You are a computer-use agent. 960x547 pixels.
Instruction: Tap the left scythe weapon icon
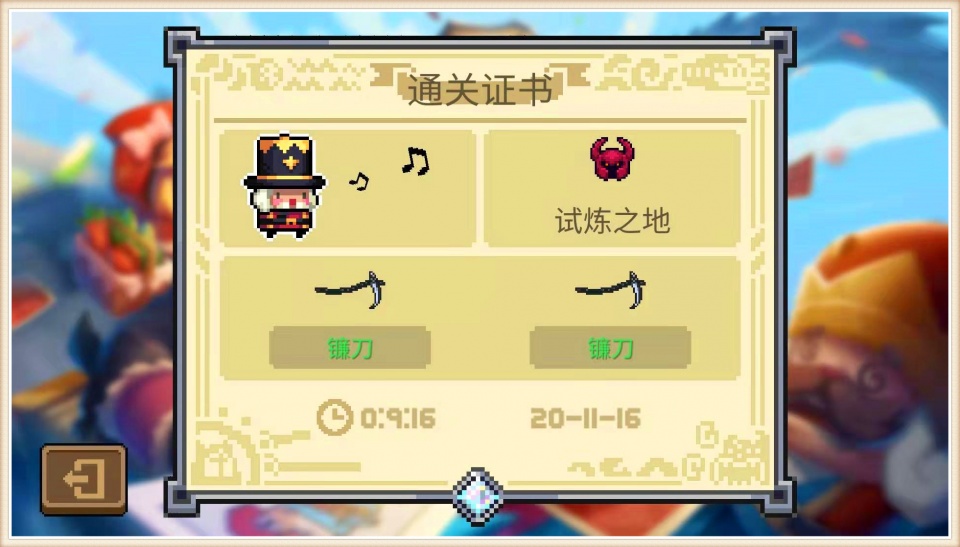350,290
